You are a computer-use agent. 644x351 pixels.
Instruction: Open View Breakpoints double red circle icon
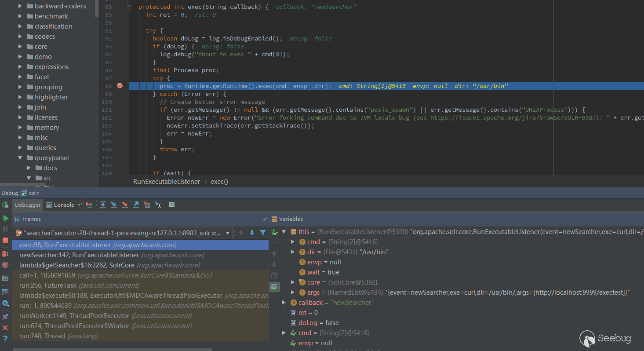5,254
